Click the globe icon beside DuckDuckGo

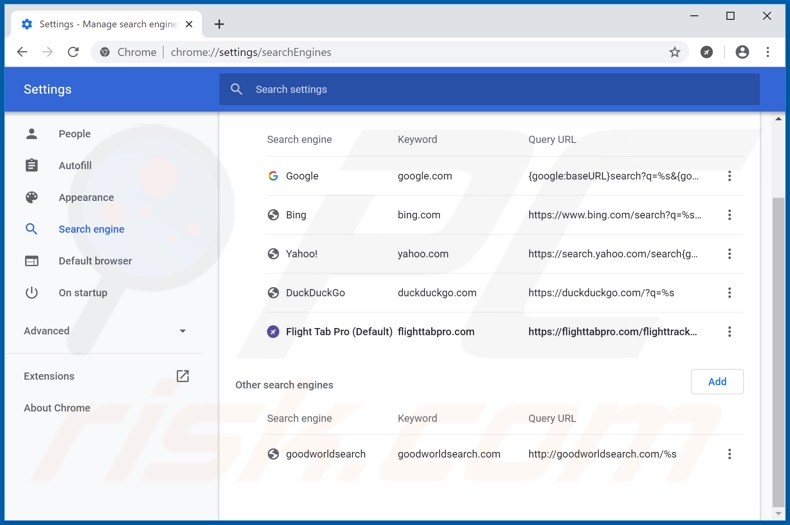pos(273,292)
